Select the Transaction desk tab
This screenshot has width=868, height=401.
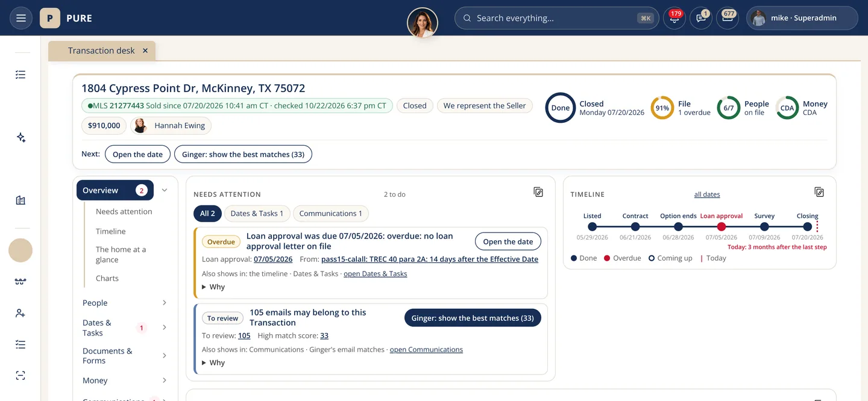click(x=102, y=51)
